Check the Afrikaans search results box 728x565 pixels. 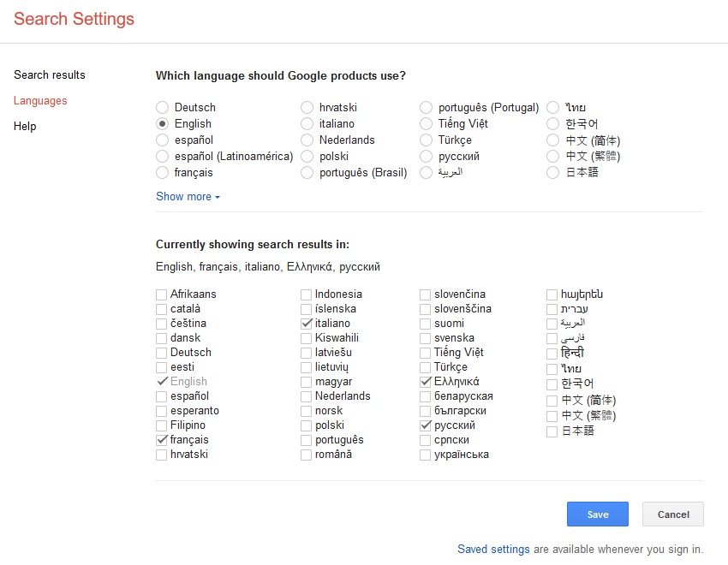coord(161,294)
